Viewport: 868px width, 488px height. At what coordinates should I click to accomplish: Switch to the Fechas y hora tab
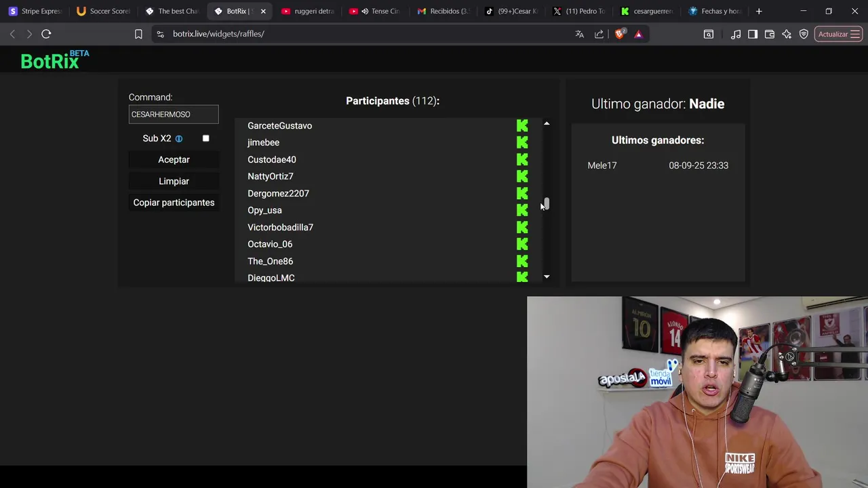[x=715, y=11]
